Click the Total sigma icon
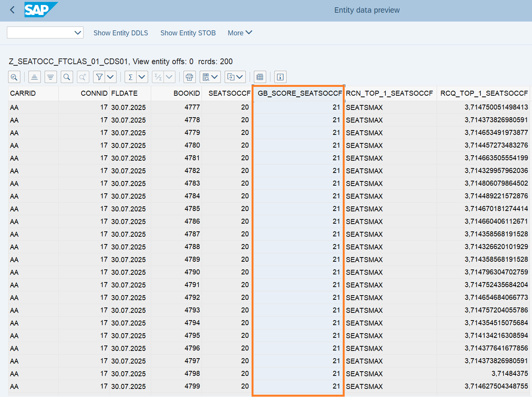This screenshot has width=532, height=397. click(131, 77)
